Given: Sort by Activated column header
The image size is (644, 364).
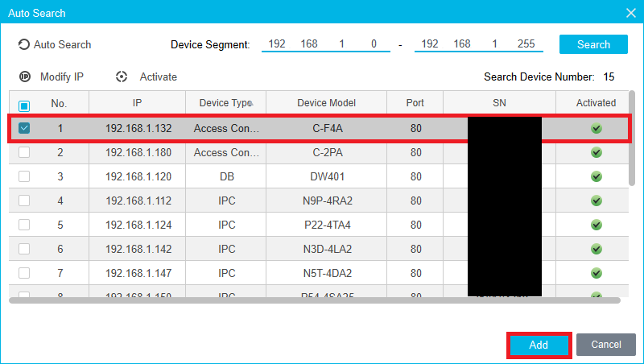Looking at the screenshot, I should coord(596,103).
